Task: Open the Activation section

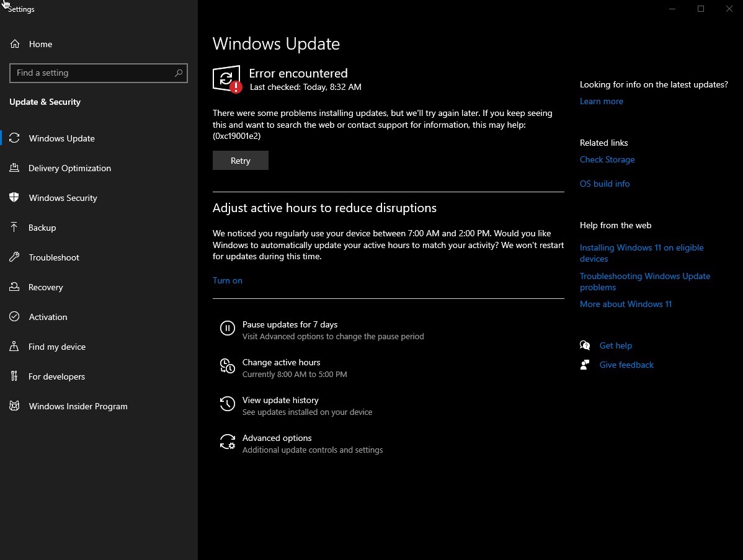Action: 99,317
